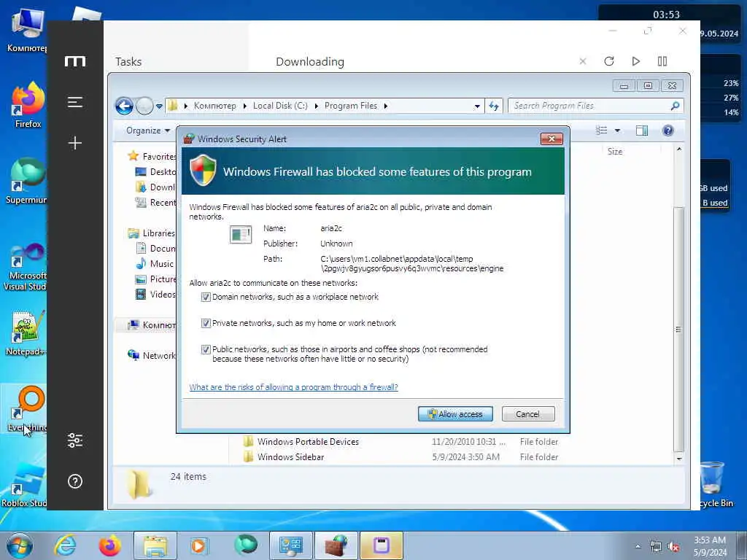Viewport: 747px width, 560px height.
Task: Expand the arrow after Local Disk (C:) breadcrumb
Action: [316, 106]
